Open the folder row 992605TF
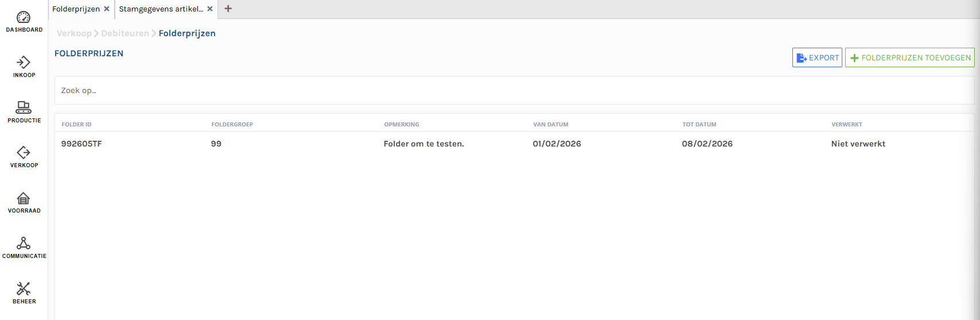This screenshot has width=980, height=320. point(81,144)
